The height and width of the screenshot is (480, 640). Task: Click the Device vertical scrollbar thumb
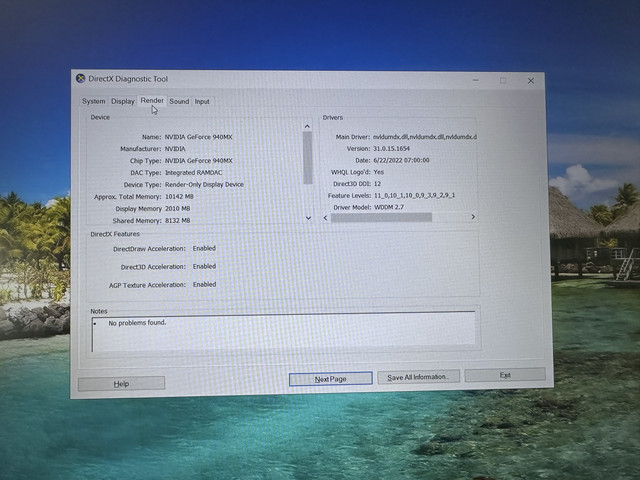pyautogui.click(x=308, y=158)
